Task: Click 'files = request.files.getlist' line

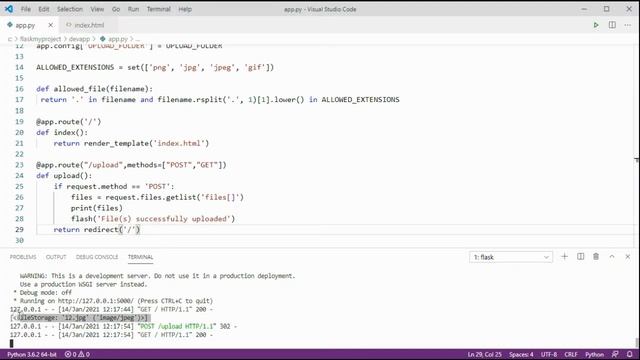Action: point(157,197)
